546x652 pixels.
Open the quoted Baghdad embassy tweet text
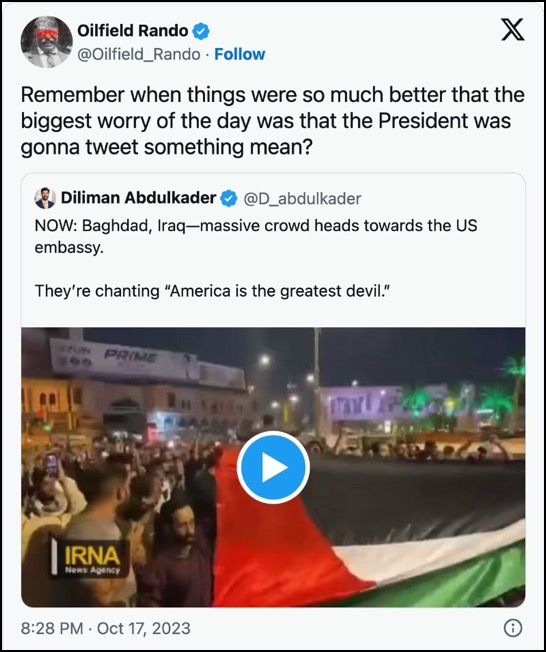[x=256, y=236]
